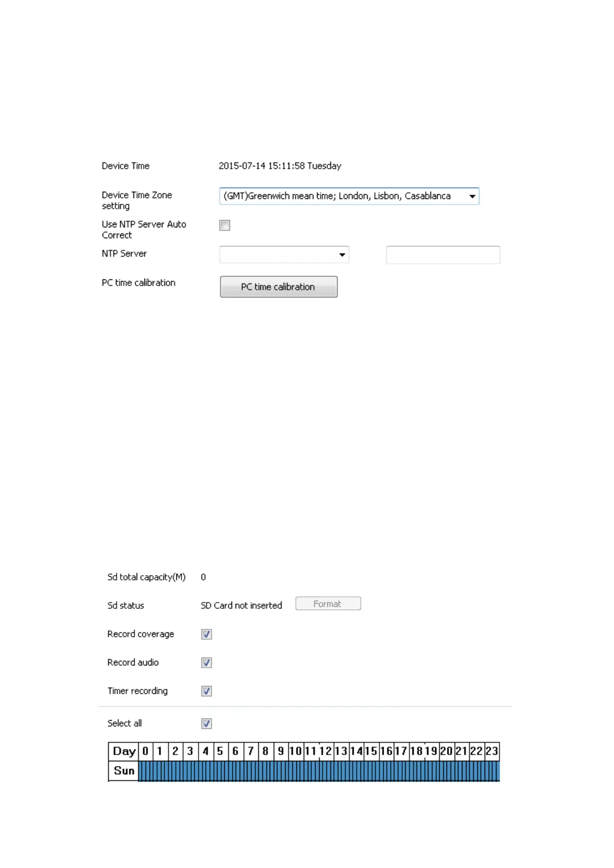Click hour 18 column header

point(416,751)
